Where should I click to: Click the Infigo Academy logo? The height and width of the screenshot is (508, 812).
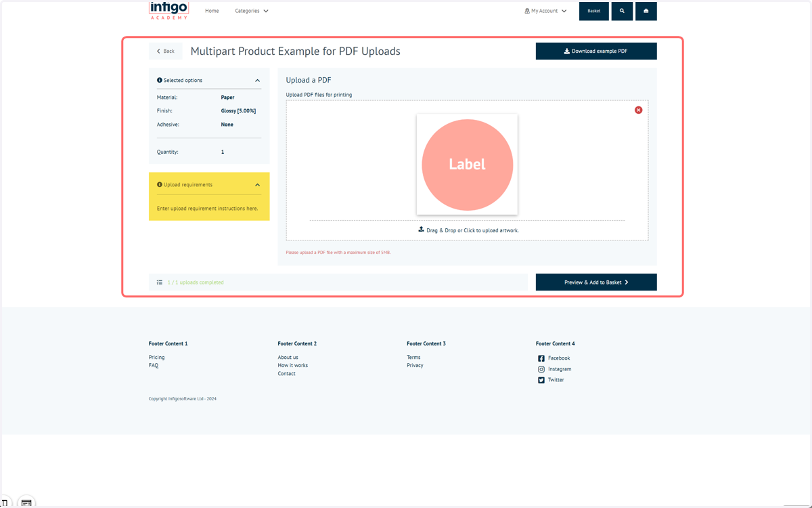168,10
